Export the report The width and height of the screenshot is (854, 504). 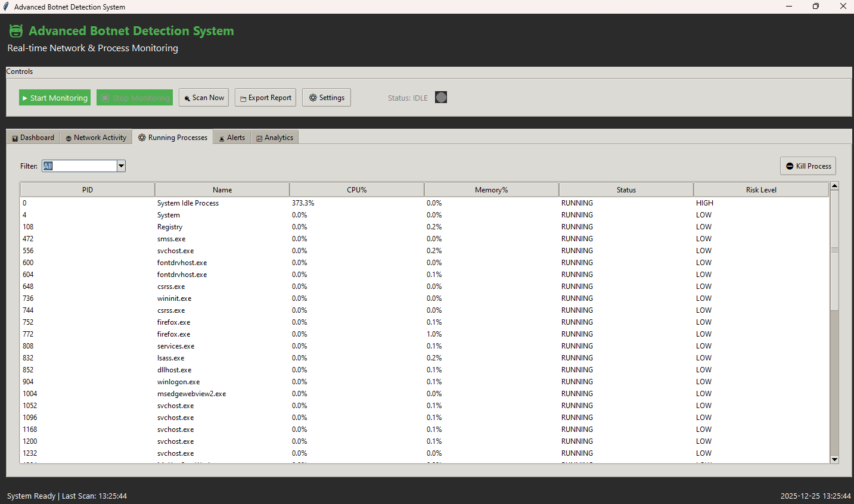(x=266, y=98)
